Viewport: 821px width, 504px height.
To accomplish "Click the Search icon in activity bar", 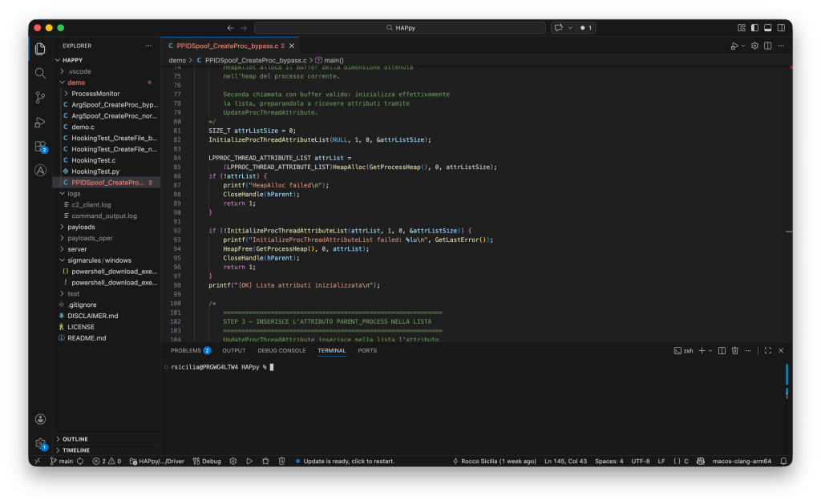I will (x=40, y=73).
